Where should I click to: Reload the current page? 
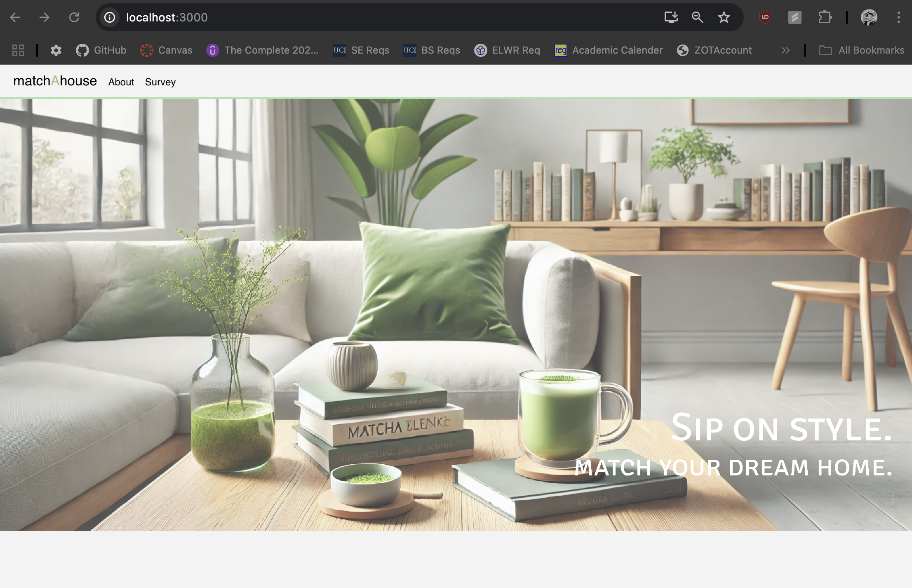[74, 17]
